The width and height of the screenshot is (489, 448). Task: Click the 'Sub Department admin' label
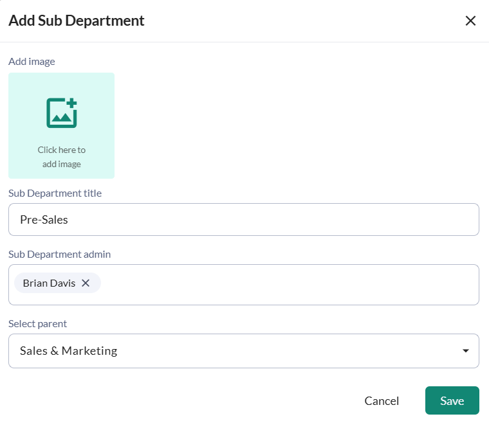pos(59,255)
